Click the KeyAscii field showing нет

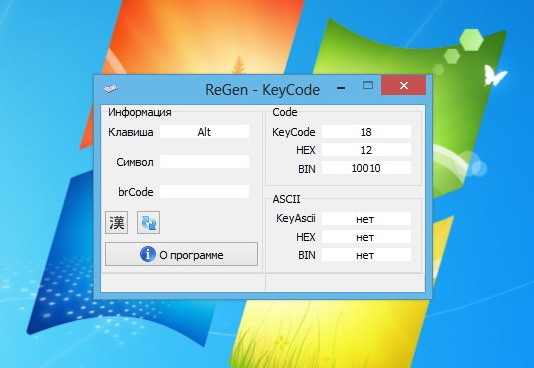(x=366, y=219)
